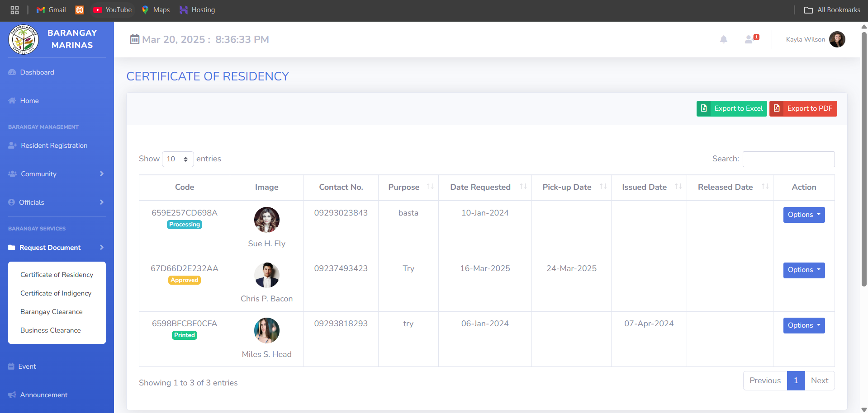Screen dimensions: 868x413
Task: Click the Search input field
Action: click(x=788, y=159)
